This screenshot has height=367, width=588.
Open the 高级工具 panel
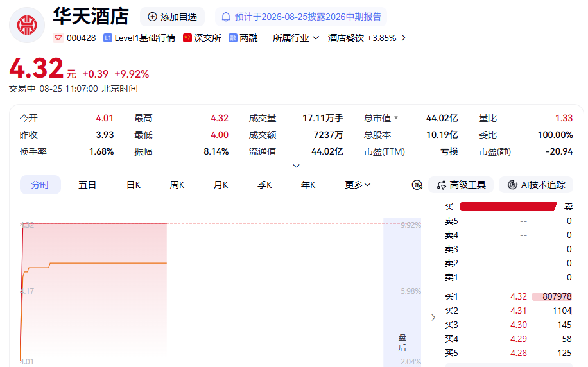[x=461, y=185]
